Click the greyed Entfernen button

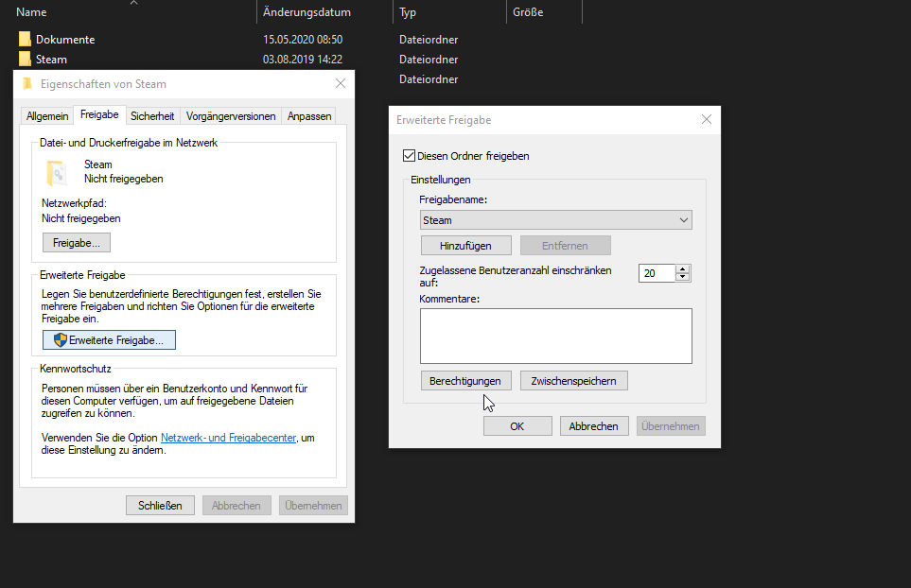click(x=566, y=246)
